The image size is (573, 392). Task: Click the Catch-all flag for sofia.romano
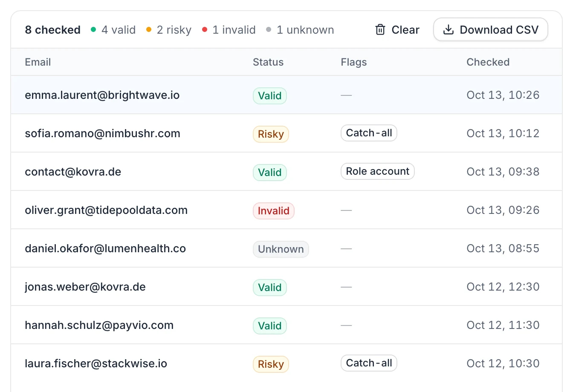coord(369,133)
